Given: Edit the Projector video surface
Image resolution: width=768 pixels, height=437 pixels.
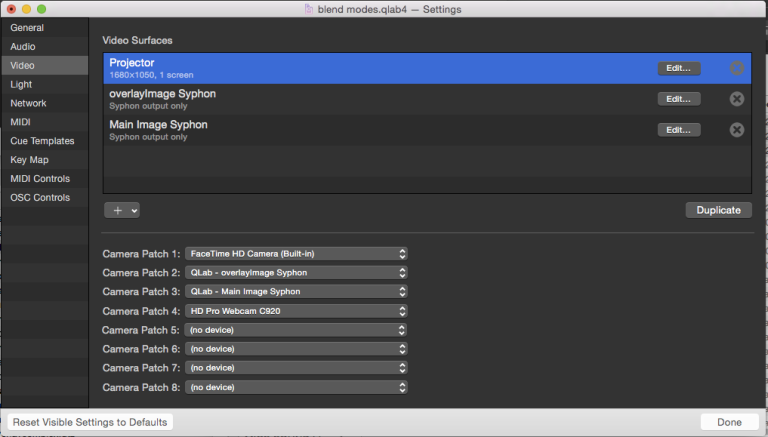Looking at the screenshot, I should pos(679,68).
